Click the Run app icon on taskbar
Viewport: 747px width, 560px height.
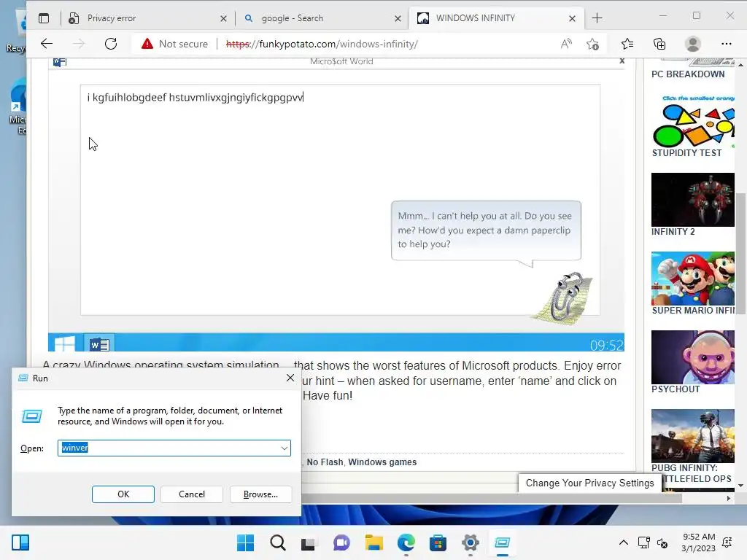(x=502, y=542)
